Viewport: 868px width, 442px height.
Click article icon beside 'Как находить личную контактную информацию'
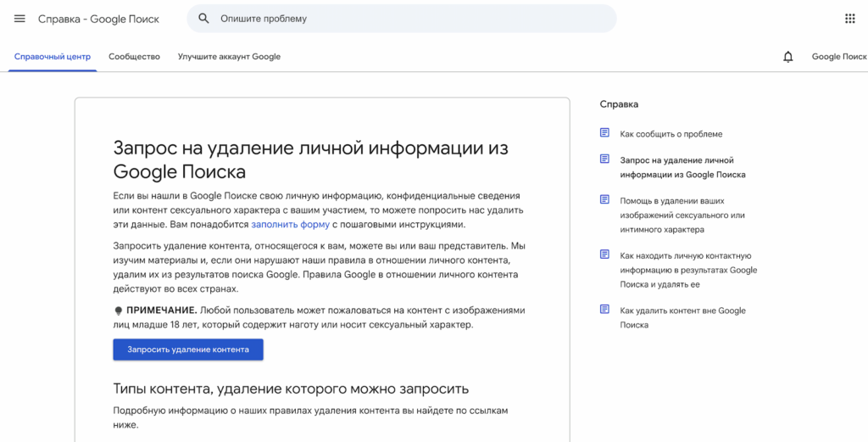pyautogui.click(x=604, y=255)
